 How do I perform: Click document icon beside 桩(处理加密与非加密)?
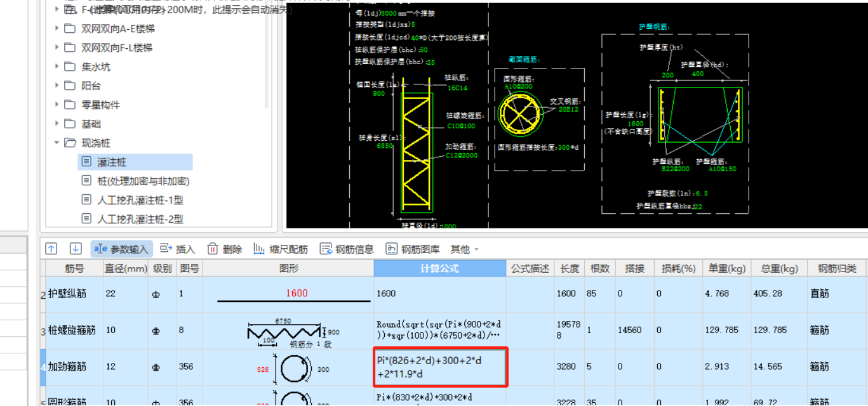[x=86, y=181]
